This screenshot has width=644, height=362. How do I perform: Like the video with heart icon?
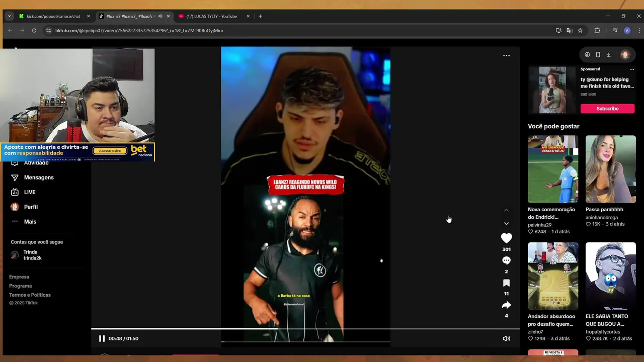[506, 238]
